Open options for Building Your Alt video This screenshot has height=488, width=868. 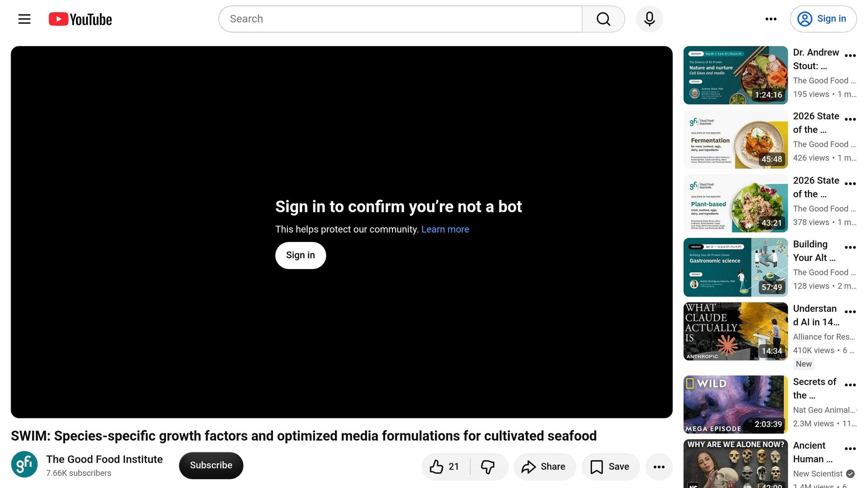click(850, 247)
